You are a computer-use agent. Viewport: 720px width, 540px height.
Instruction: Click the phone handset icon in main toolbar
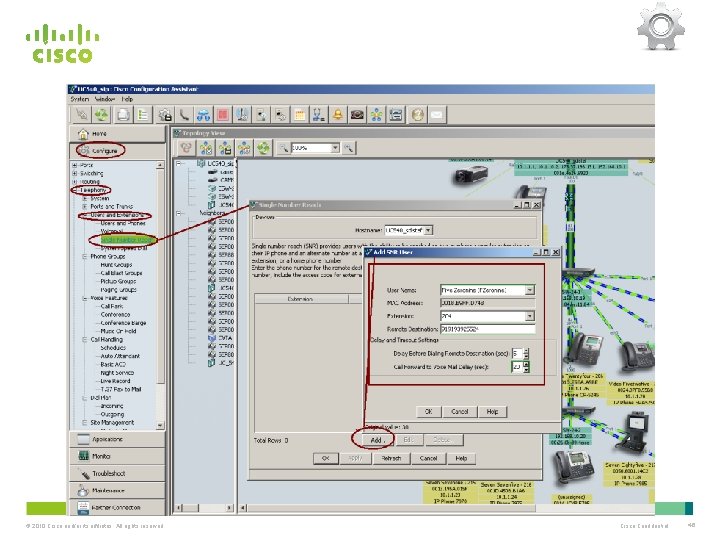pyautogui.click(x=184, y=114)
